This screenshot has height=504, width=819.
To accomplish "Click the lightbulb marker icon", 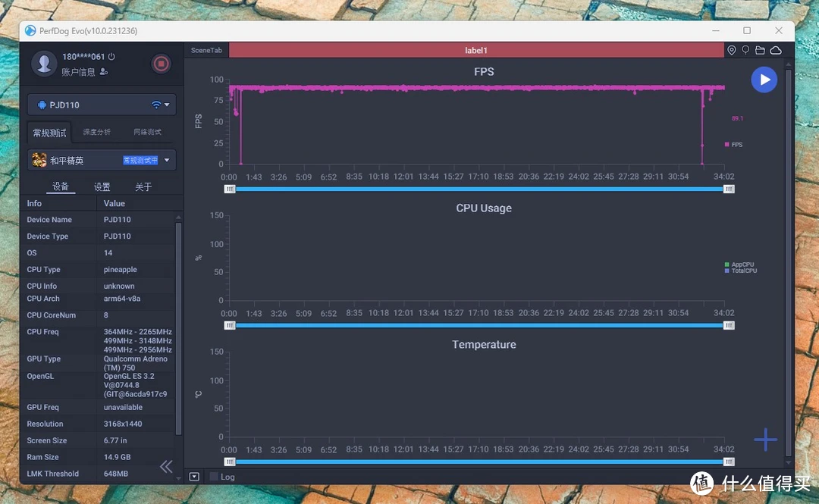I will 745,50.
